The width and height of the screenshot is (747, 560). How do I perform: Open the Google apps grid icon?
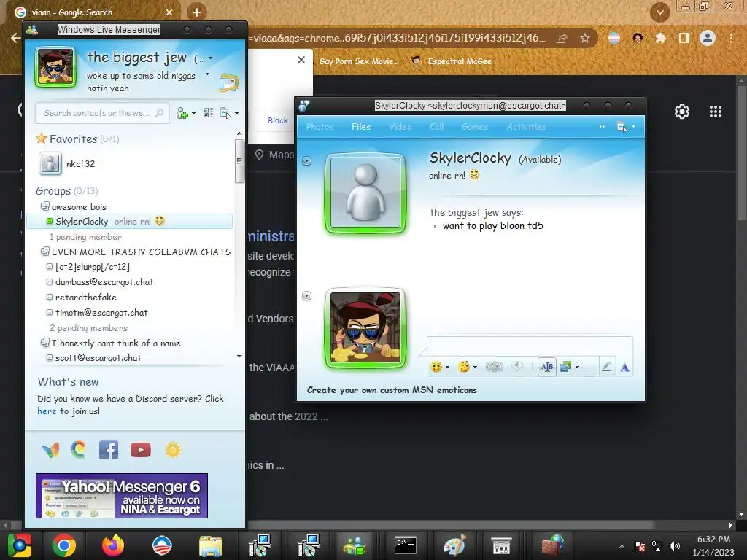pyautogui.click(x=716, y=112)
